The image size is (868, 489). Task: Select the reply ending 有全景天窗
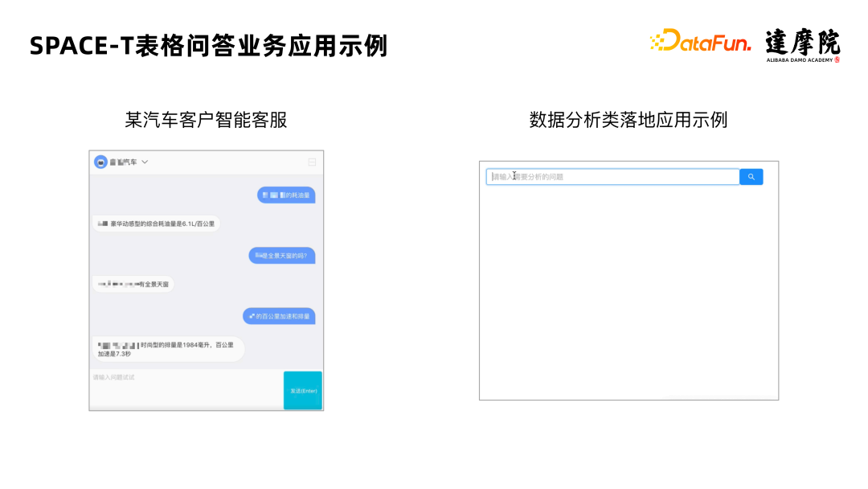point(133,284)
